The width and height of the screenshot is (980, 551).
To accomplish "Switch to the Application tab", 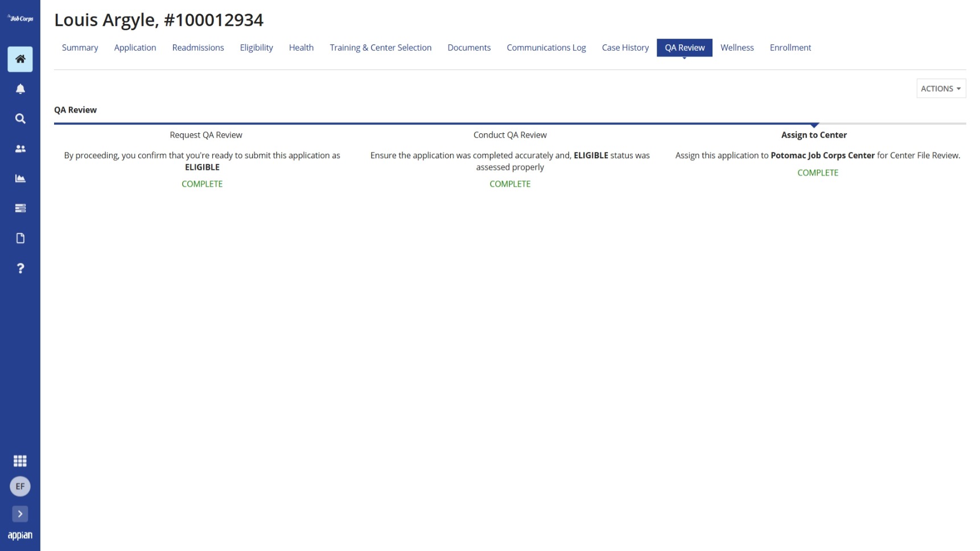I will (135, 48).
